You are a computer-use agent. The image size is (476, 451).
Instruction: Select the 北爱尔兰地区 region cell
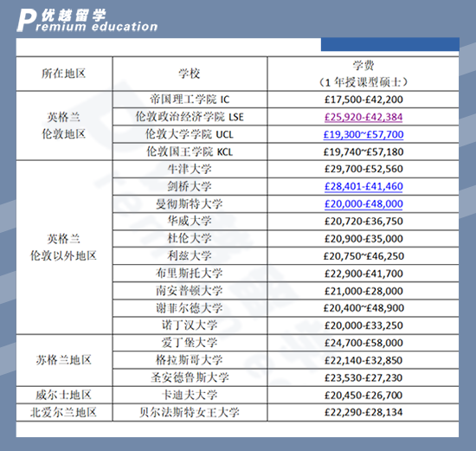coord(64,412)
